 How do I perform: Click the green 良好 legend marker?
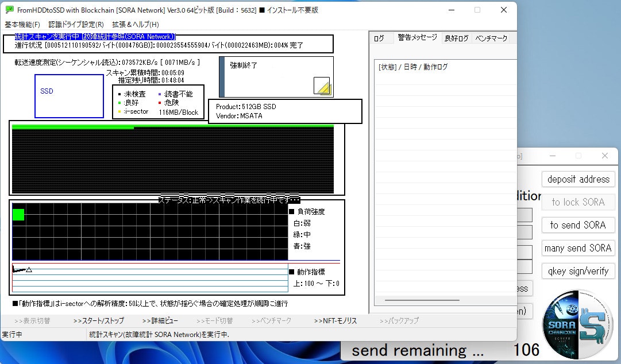click(119, 103)
